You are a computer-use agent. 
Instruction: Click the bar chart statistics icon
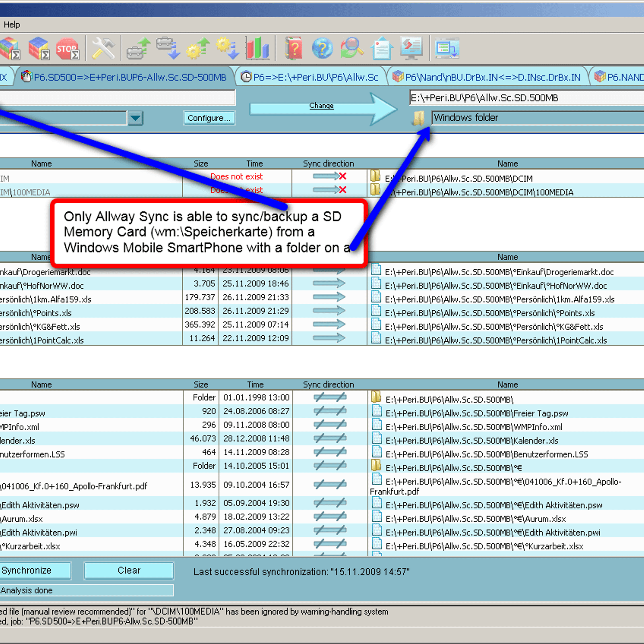tap(258, 49)
